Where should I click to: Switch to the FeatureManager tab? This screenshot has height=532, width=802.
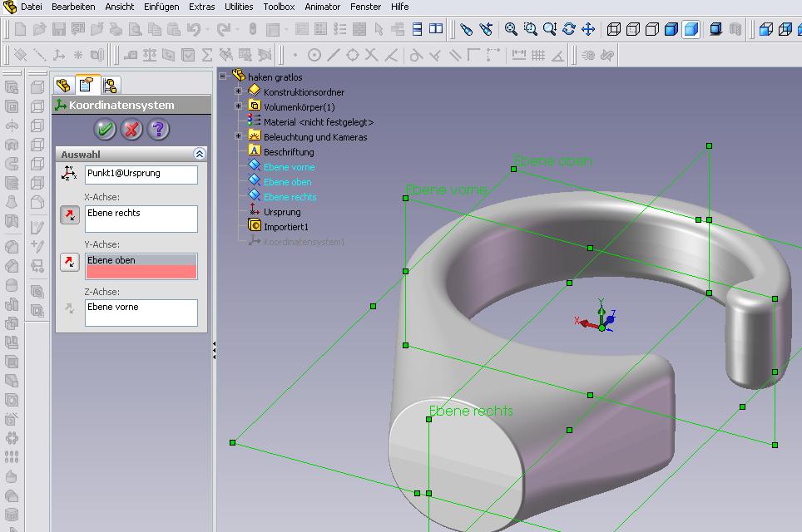coord(63,85)
